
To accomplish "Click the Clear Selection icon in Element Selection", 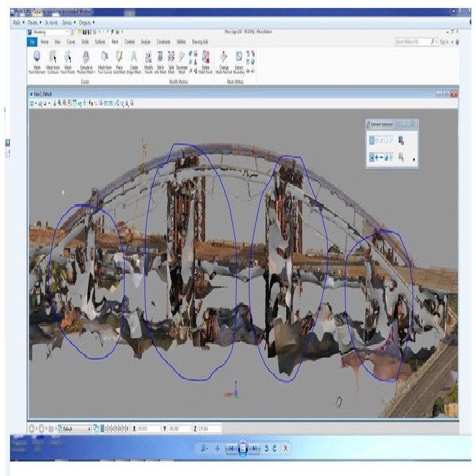I will pos(401,140).
